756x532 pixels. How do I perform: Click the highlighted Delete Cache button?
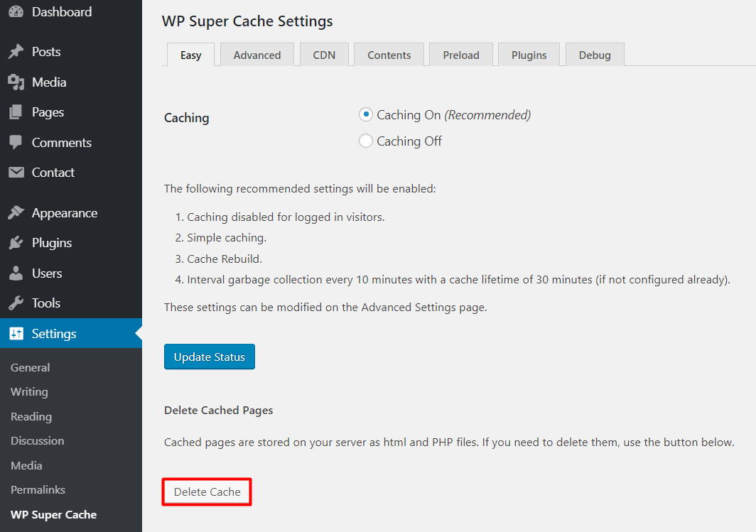(x=206, y=491)
